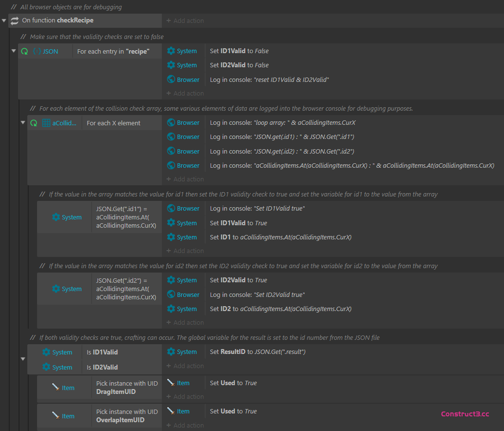Click the System gear icon for Set ID1Valid to False
This screenshot has height=431, width=504.
pos(171,51)
